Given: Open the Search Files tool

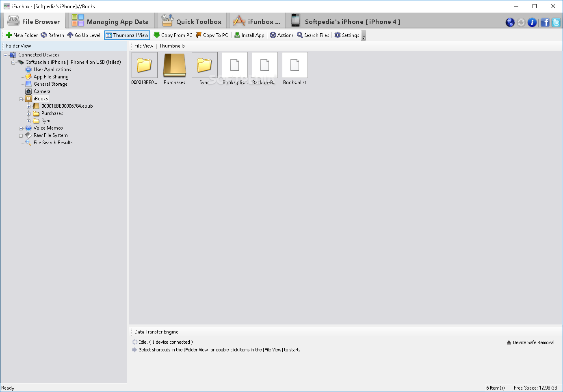Looking at the screenshot, I should pos(313,35).
